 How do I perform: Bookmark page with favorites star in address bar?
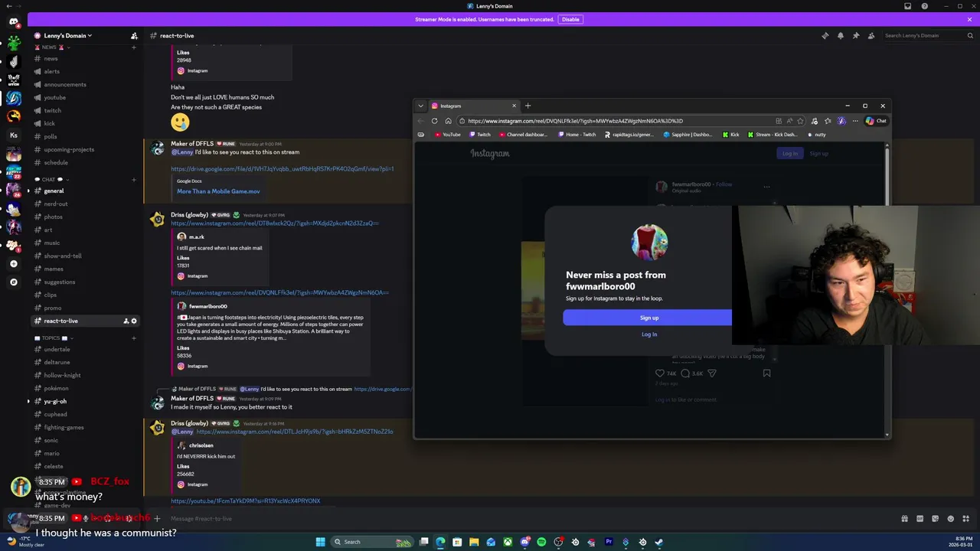coord(800,121)
